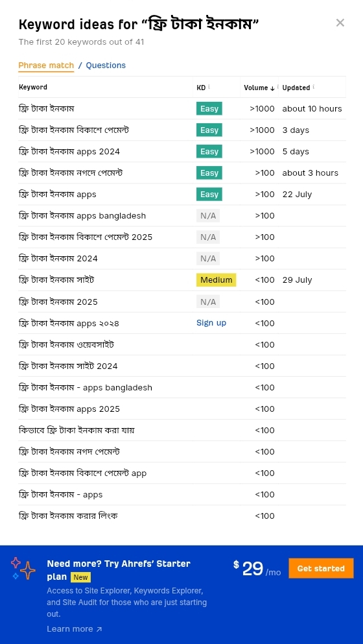Click the Get started button
Image resolution: width=363 pixels, height=644 pixels.
tap(321, 568)
